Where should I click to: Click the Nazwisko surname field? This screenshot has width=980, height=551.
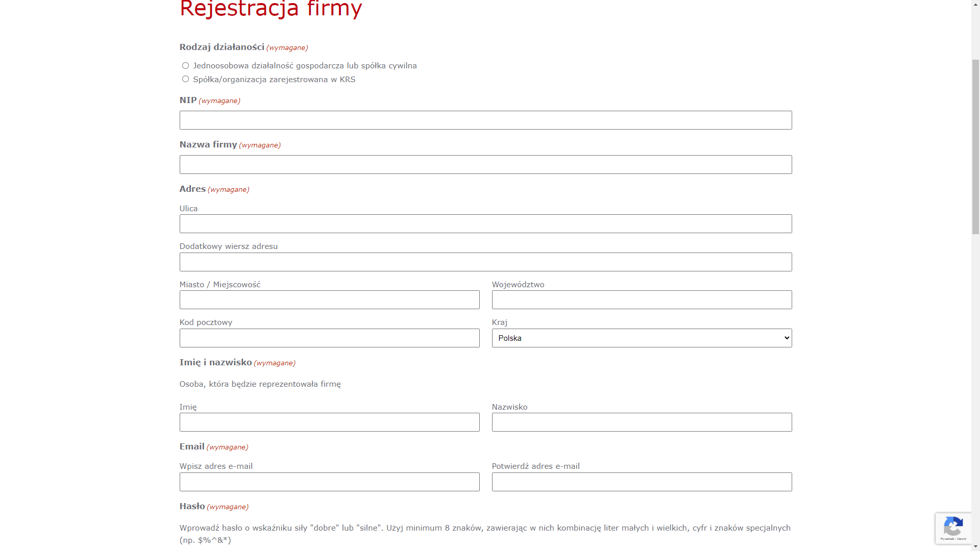pyautogui.click(x=642, y=422)
